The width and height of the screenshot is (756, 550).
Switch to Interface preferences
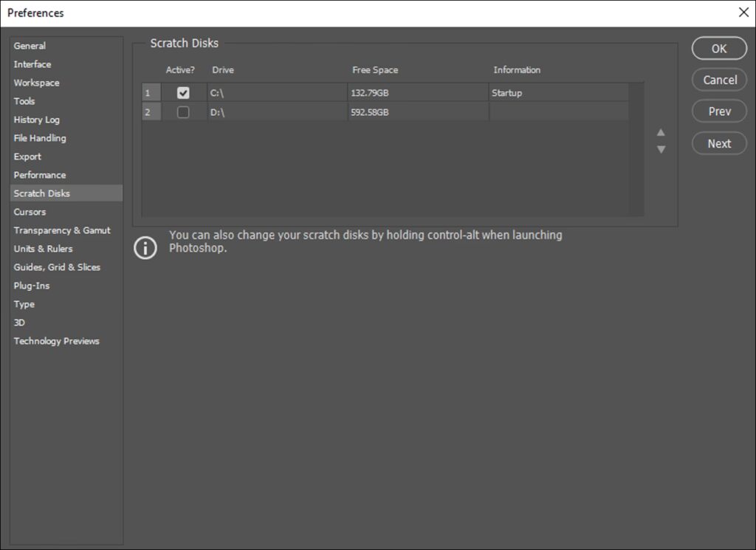(32, 64)
